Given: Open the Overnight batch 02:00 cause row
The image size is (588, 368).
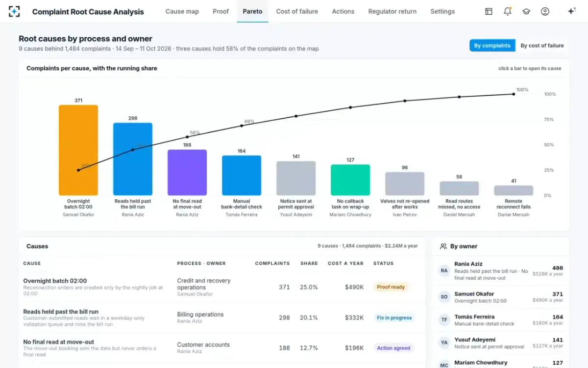Looking at the screenshot, I should (221, 287).
